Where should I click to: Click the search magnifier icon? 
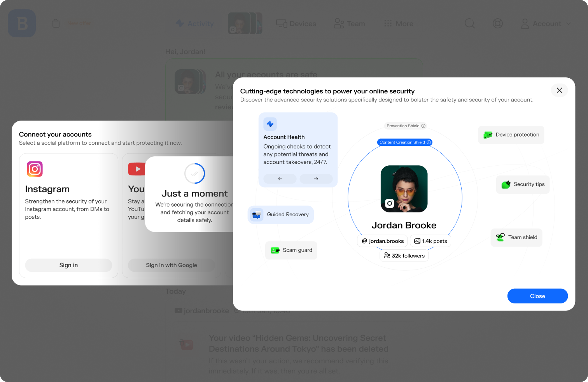[x=470, y=24]
